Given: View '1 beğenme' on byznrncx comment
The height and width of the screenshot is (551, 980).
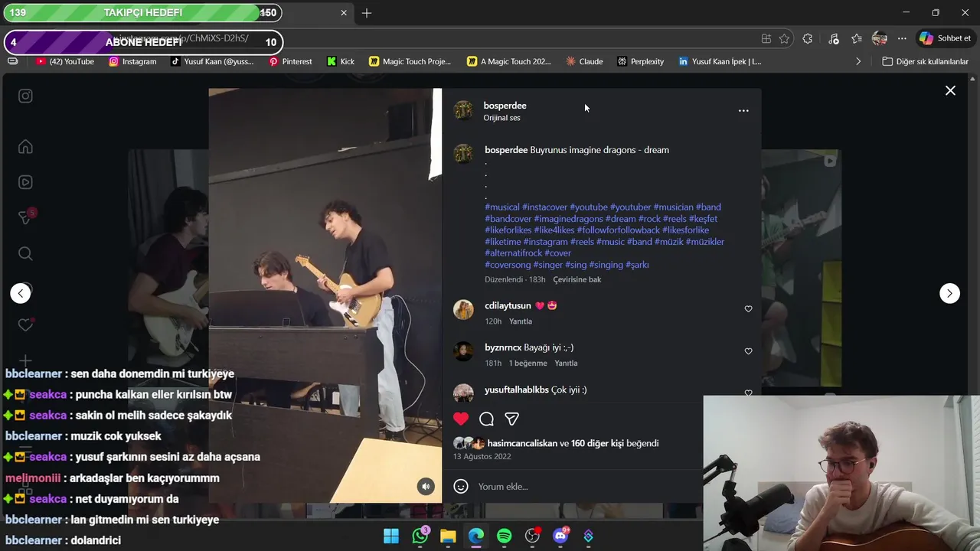Looking at the screenshot, I should [528, 364].
